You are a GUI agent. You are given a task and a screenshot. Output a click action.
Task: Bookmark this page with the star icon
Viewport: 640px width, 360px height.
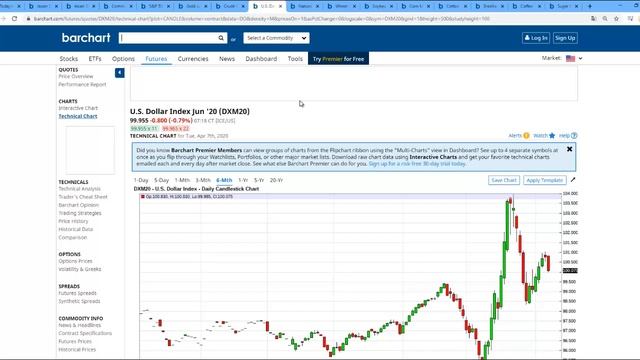(x=616, y=19)
